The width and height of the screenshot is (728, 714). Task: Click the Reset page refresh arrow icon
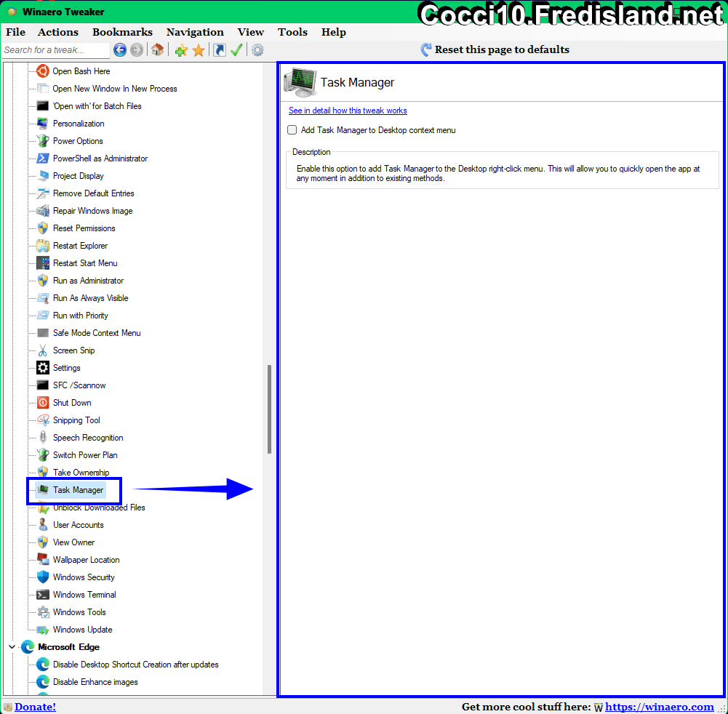click(x=425, y=49)
